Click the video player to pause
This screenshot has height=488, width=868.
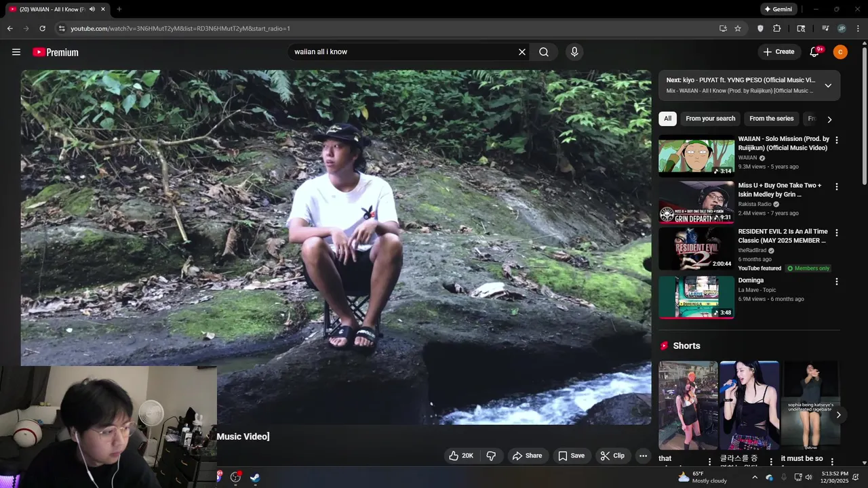pyautogui.click(x=336, y=247)
